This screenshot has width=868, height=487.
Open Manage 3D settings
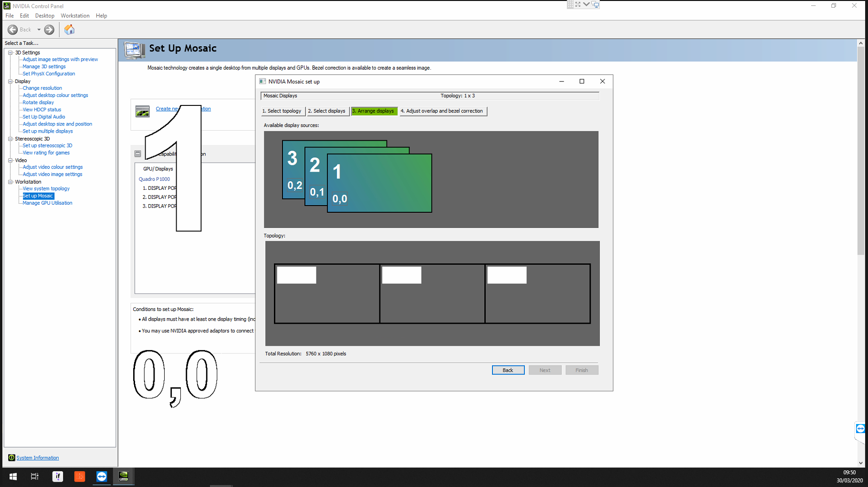[44, 67]
